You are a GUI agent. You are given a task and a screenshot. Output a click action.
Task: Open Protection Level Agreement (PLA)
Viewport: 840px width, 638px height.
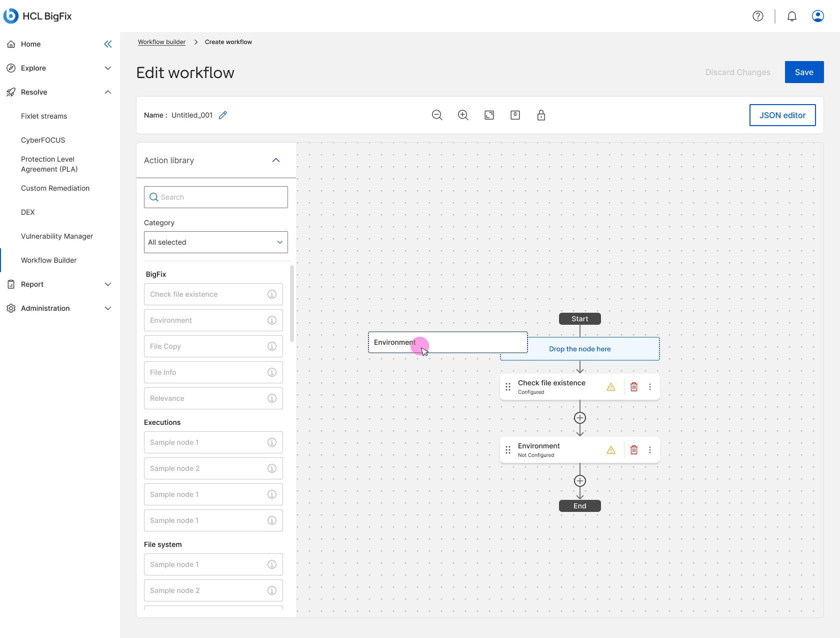point(49,164)
